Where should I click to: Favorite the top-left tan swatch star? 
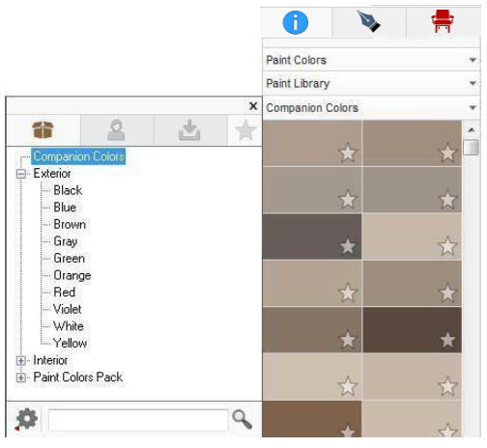tap(348, 153)
